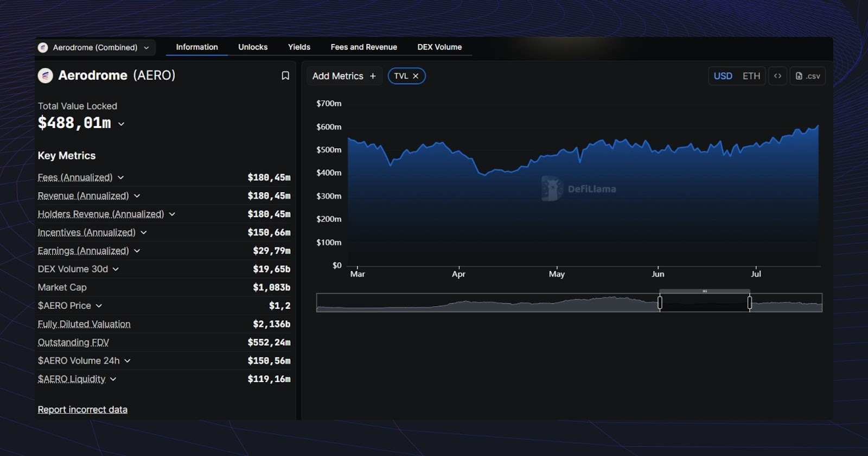Click the $1,083b market cap value
The image size is (868, 456).
271,287
